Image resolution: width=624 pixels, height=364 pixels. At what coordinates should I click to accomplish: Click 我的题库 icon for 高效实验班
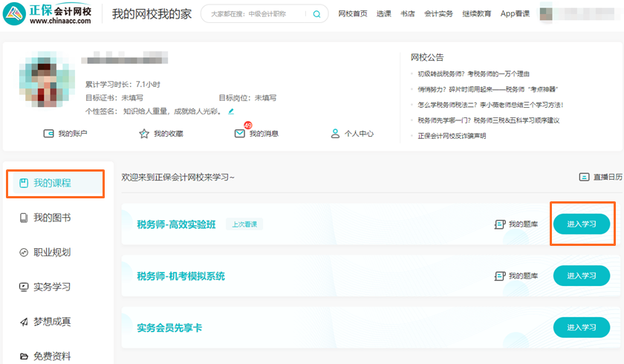coord(500,224)
